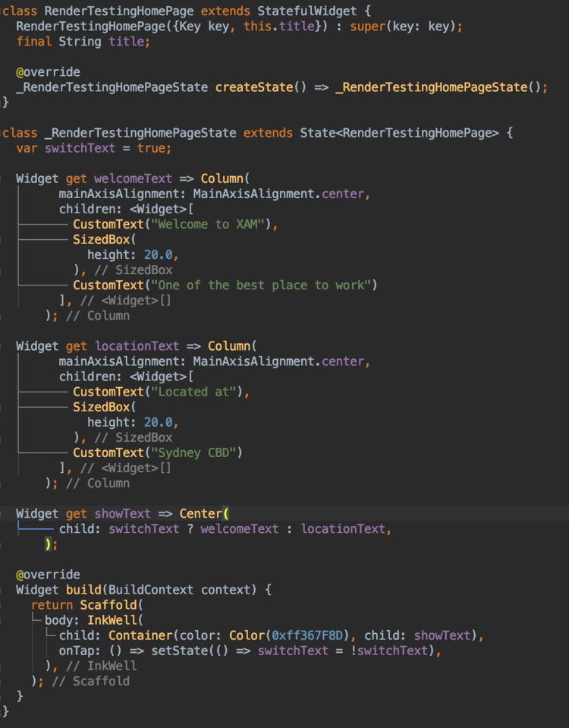Screen dimensions: 569x728
Task: Click the 'get welcomeText' getter name
Action: click(133, 178)
